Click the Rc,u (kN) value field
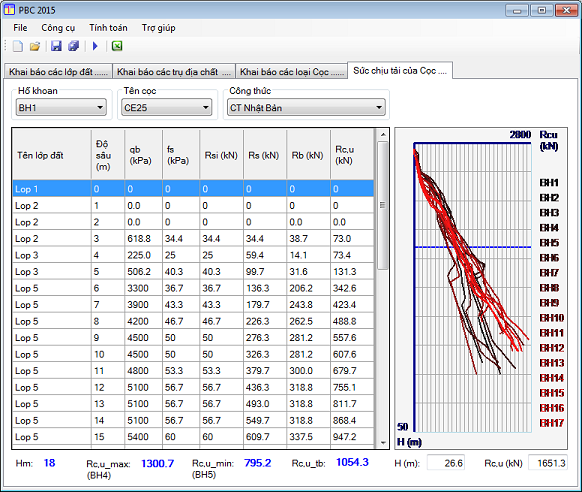 point(548,463)
